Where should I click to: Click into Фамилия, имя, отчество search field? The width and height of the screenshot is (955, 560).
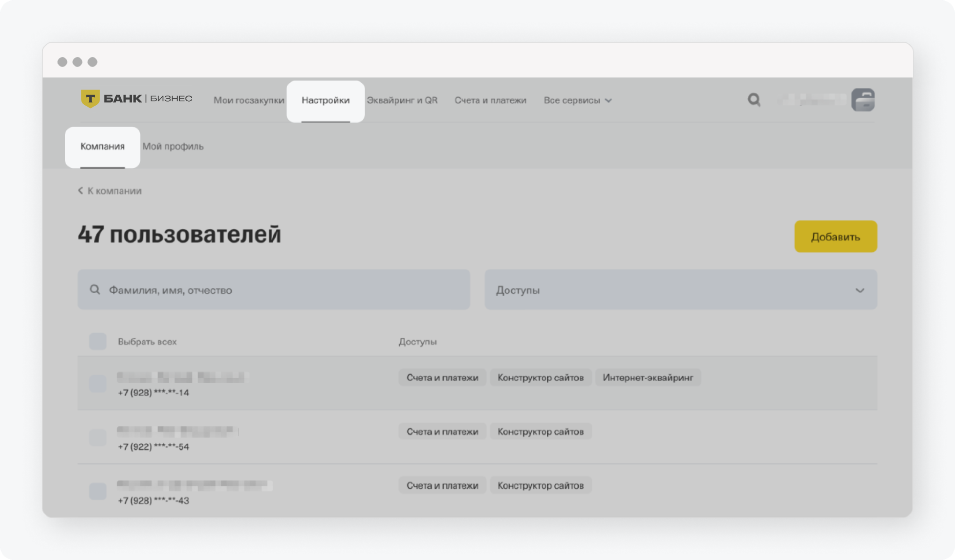(274, 290)
